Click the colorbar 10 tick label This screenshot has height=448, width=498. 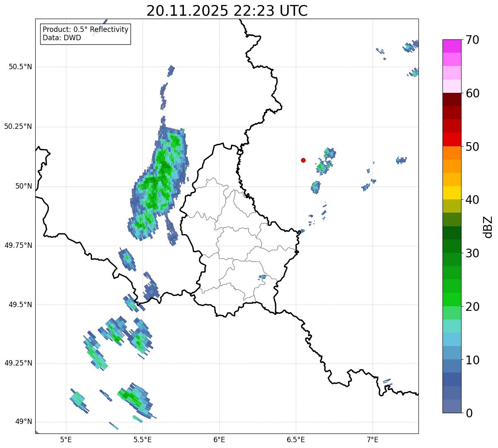pos(472,360)
